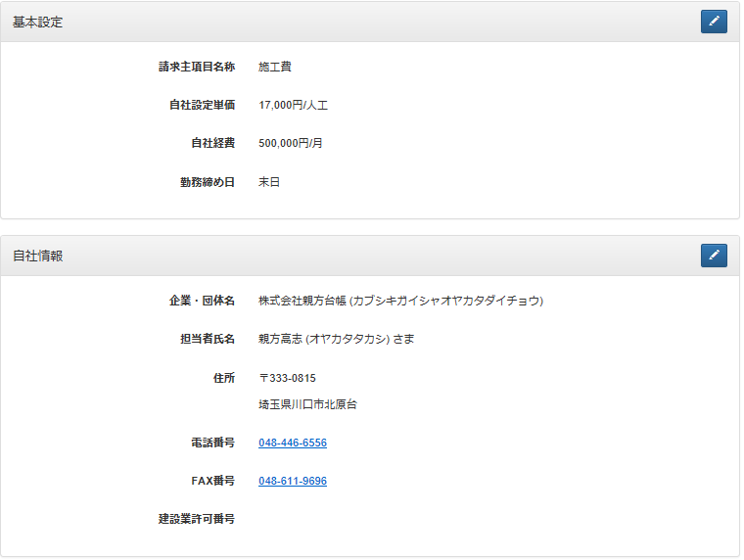Click the FAX number link 048-611-9696
744x560 pixels.
(x=293, y=482)
